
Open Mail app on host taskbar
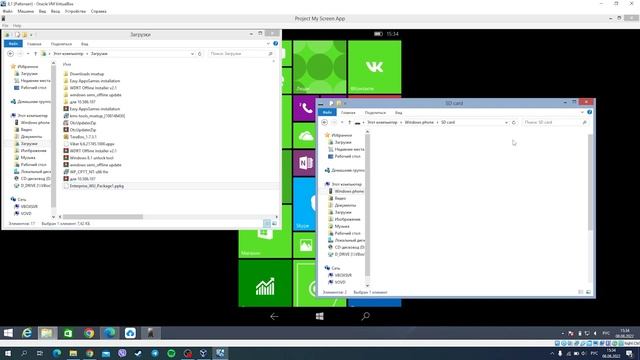click(106, 353)
